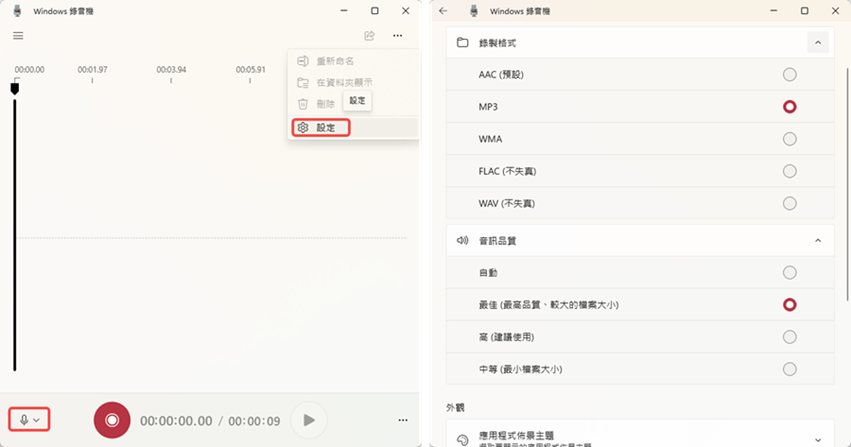Click the 外觀 section heading
The width and height of the screenshot is (851, 447).
455,407
